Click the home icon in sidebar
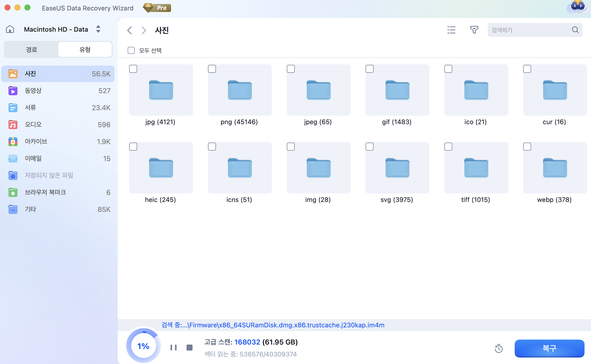Screen dimensions: 591x364 [x=10, y=29]
